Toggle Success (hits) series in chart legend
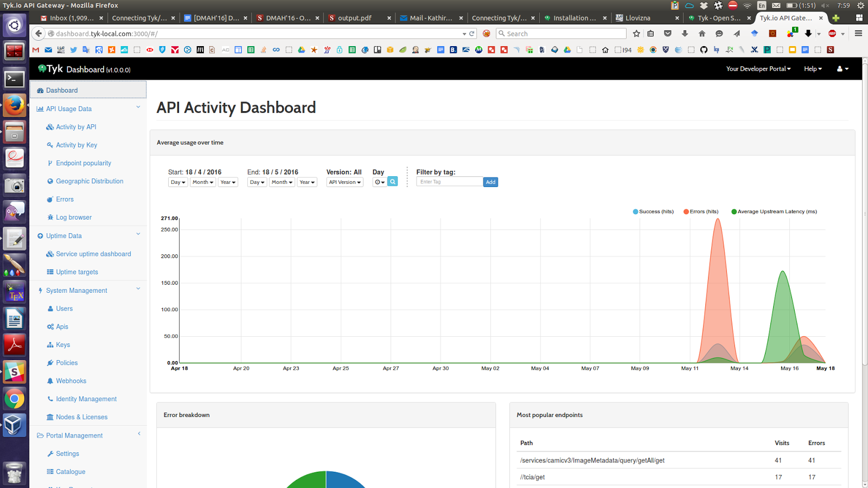This screenshot has width=868, height=488. click(653, 211)
